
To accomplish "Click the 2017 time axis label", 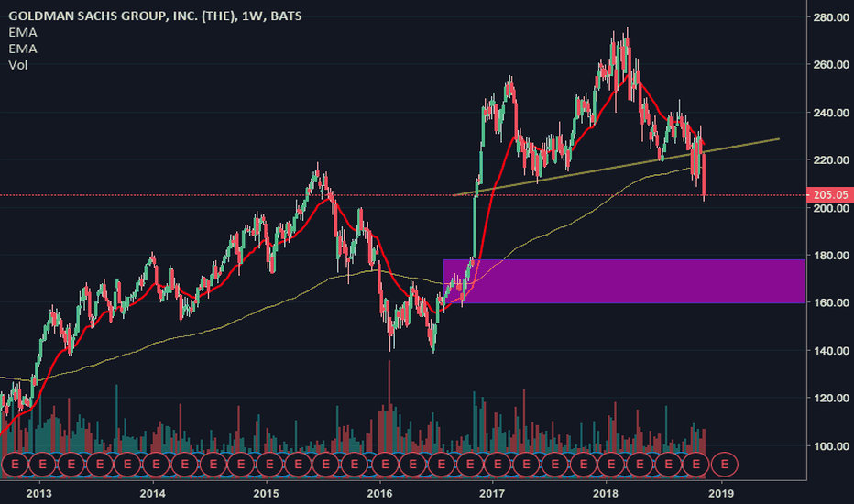I will click(x=492, y=494).
